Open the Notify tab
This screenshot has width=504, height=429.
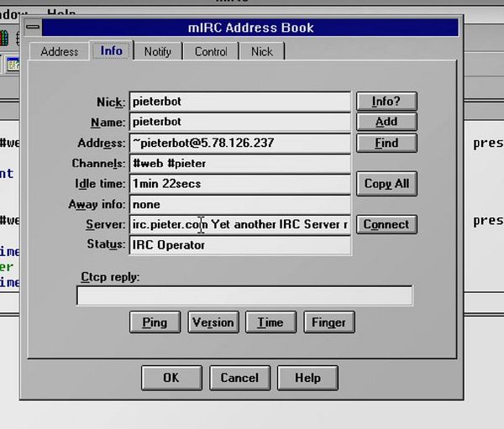[x=158, y=51]
